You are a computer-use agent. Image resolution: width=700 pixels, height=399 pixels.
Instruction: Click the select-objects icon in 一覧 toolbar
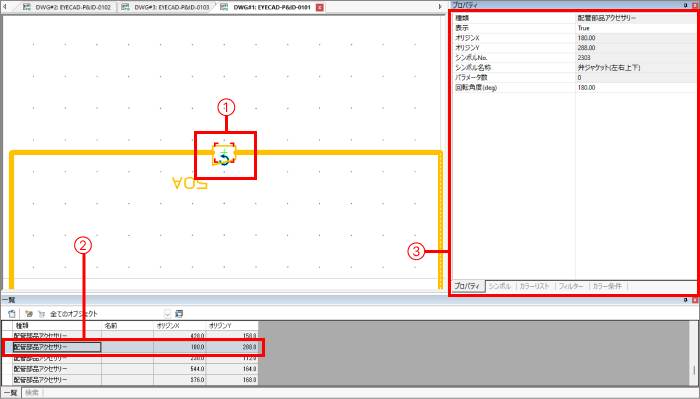point(29,314)
